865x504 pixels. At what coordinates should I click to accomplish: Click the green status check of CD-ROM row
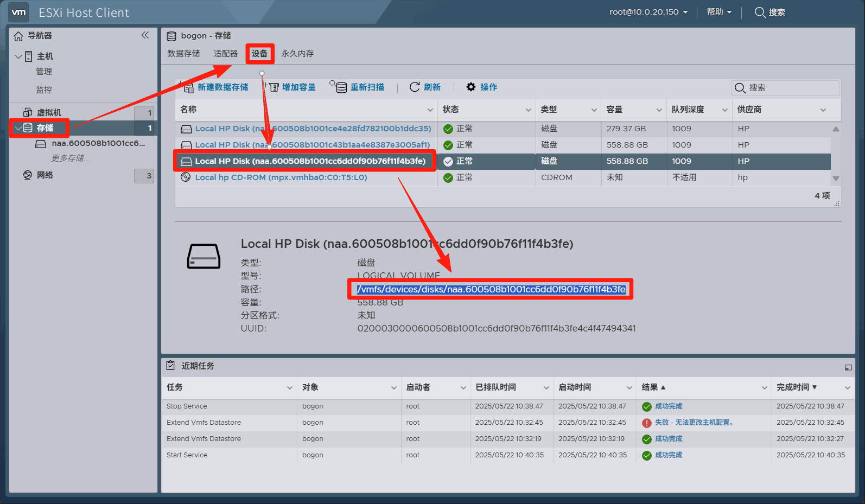(x=448, y=178)
